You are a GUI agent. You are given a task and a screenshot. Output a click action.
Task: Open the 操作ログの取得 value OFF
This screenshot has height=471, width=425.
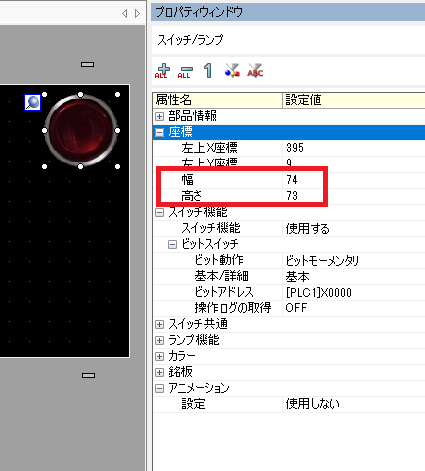pos(296,308)
